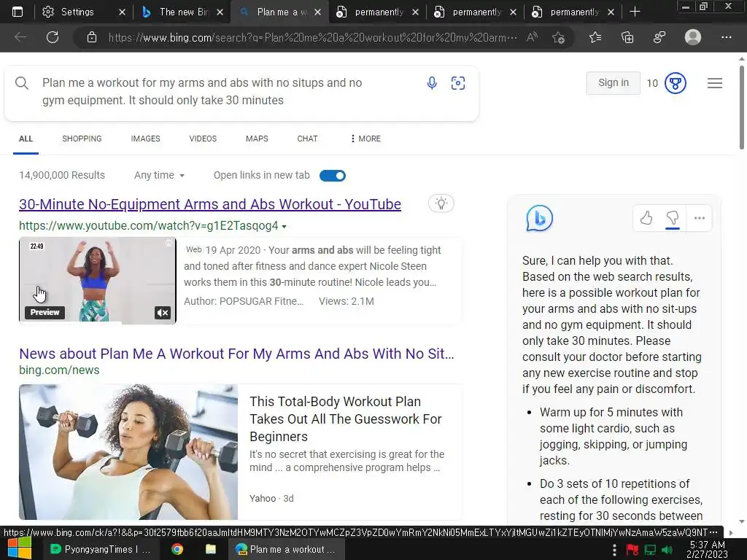Show hidden tray icons overflow
Screen dimensions: 747x560
click(614, 550)
